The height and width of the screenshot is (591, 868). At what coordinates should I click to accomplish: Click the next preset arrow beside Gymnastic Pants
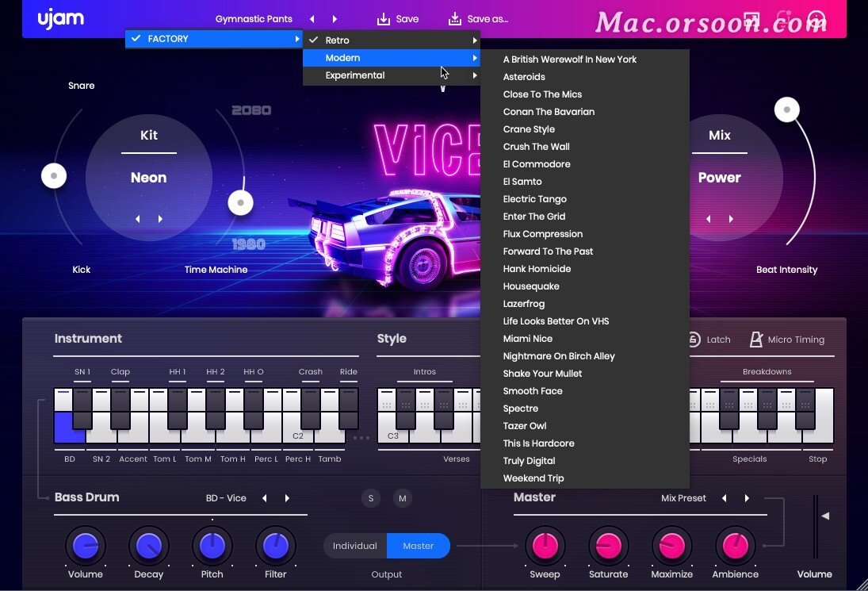pyautogui.click(x=335, y=19)
